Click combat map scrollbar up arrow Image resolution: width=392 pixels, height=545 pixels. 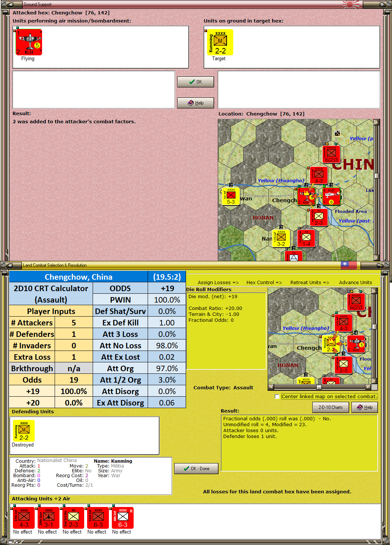point(374,291)
